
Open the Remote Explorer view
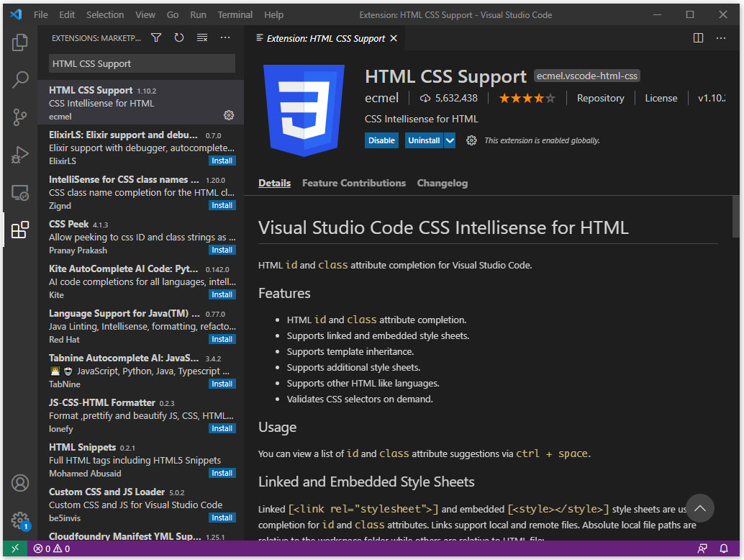20,192
